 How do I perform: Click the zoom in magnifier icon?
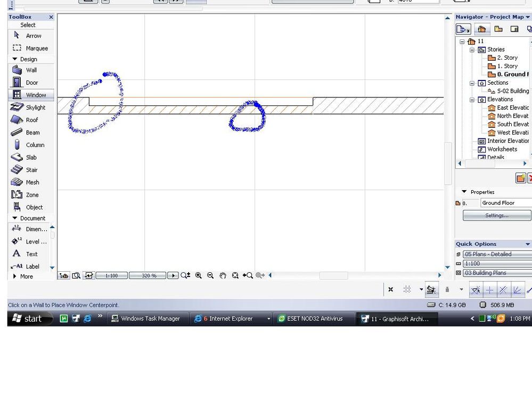(199, 275)
